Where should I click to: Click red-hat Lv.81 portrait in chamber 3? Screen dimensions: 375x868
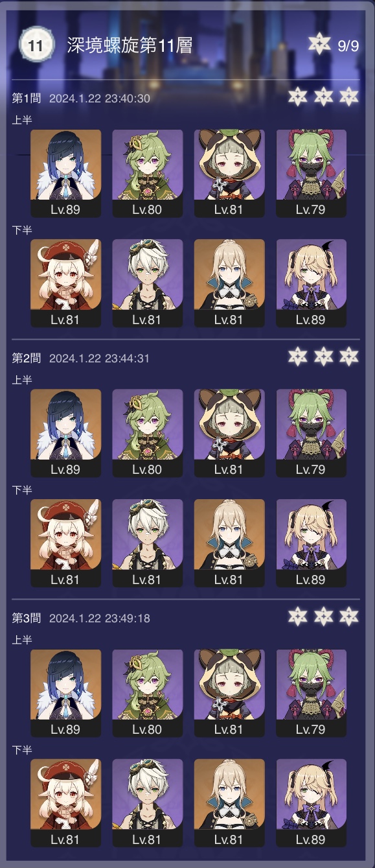tap(66, 803)
